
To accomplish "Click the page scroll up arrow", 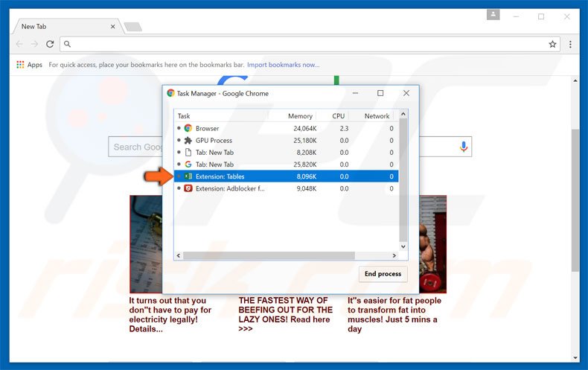I will (575, 80).
